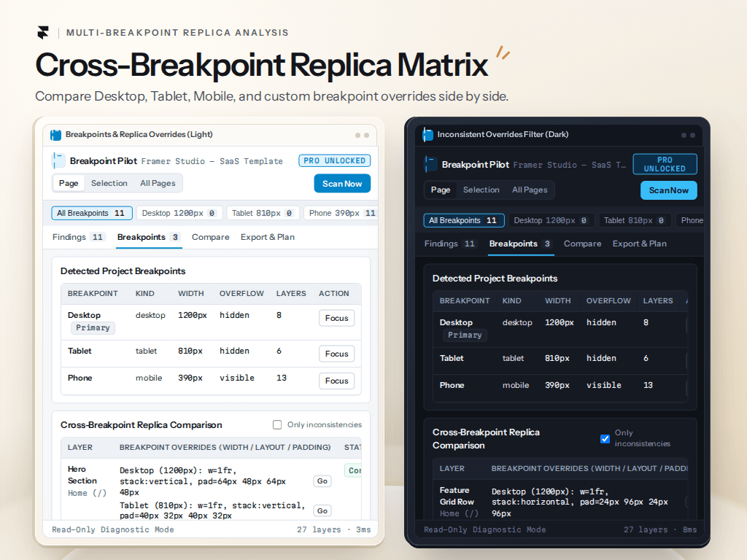Click OVERFLOW column header in Light panel

pyautogui.click(x=241, y=294)
